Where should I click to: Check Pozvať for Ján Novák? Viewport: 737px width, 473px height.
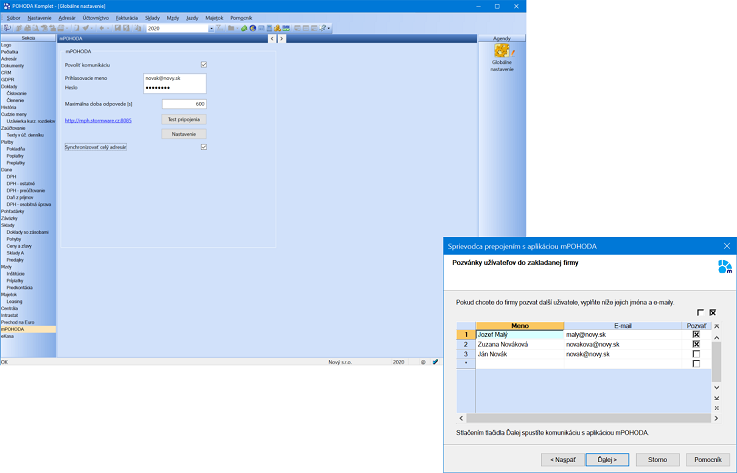coord(696,354)
